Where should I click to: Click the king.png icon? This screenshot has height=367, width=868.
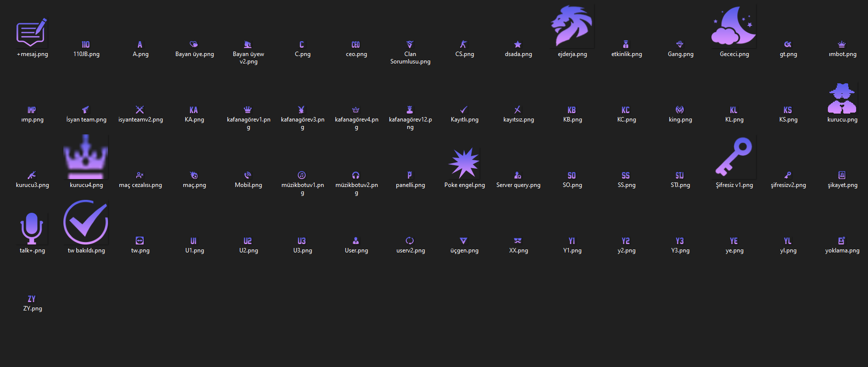[x=680, y=110]
